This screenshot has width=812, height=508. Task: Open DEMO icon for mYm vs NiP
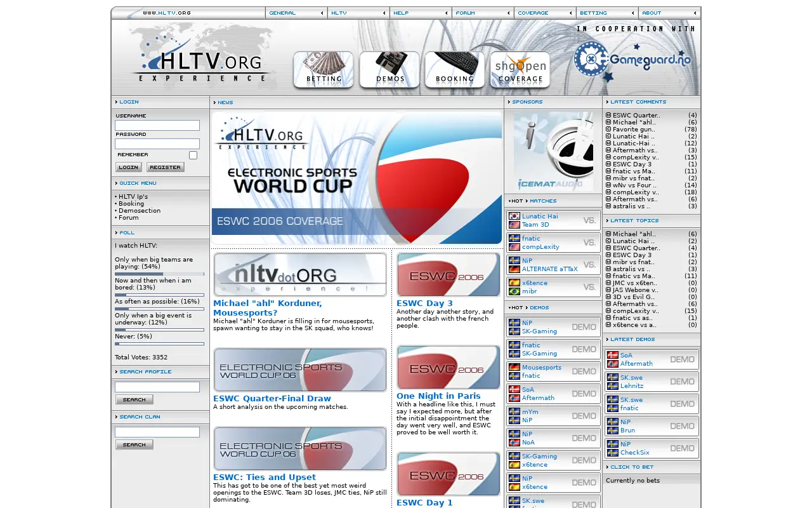click(584, 416)
